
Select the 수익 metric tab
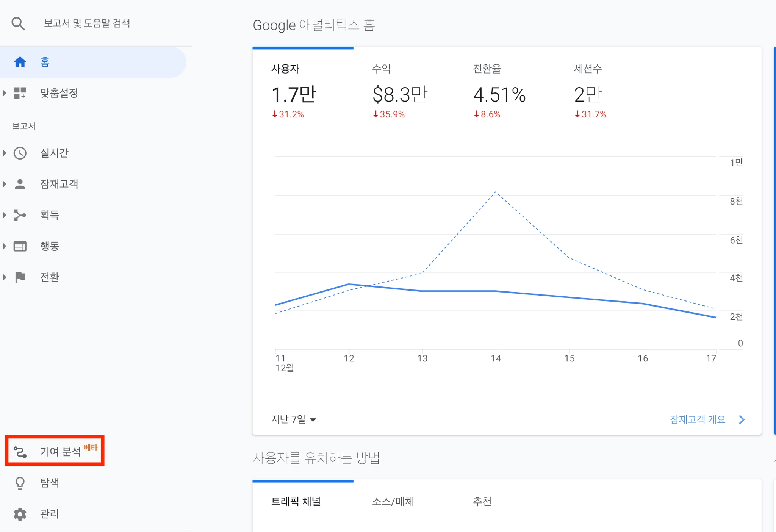(x=400, y=91)
